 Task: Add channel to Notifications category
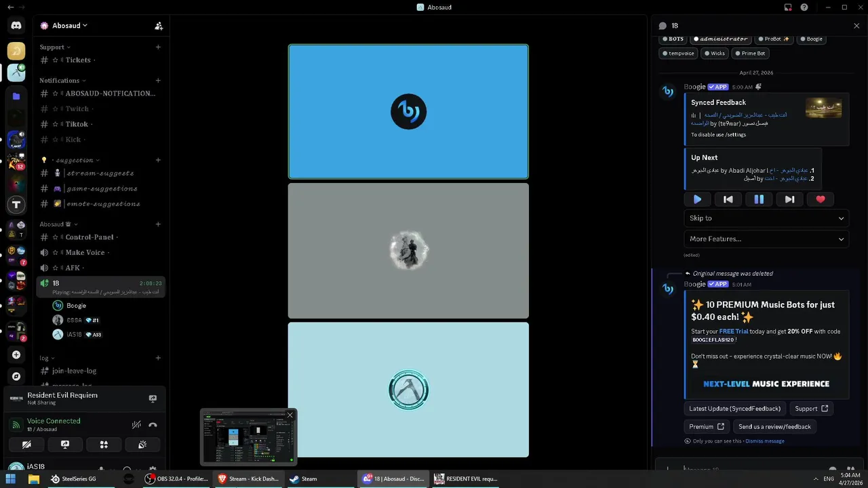[158, 81]
